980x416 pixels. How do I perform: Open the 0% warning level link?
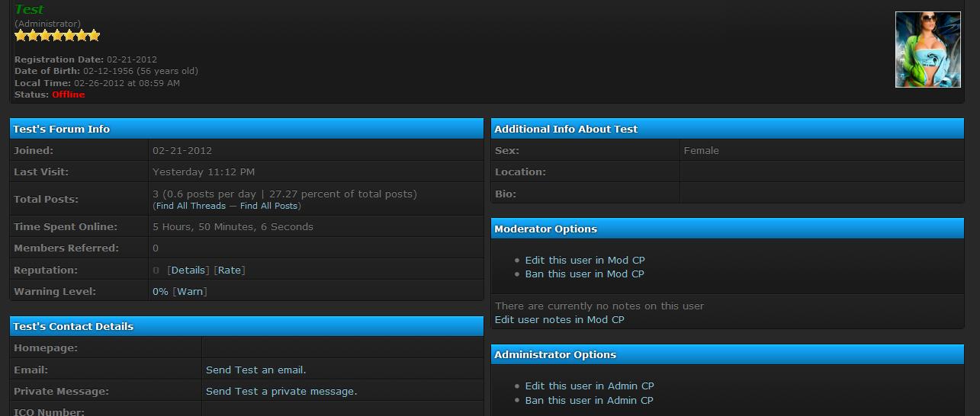(x=160, y=292)
